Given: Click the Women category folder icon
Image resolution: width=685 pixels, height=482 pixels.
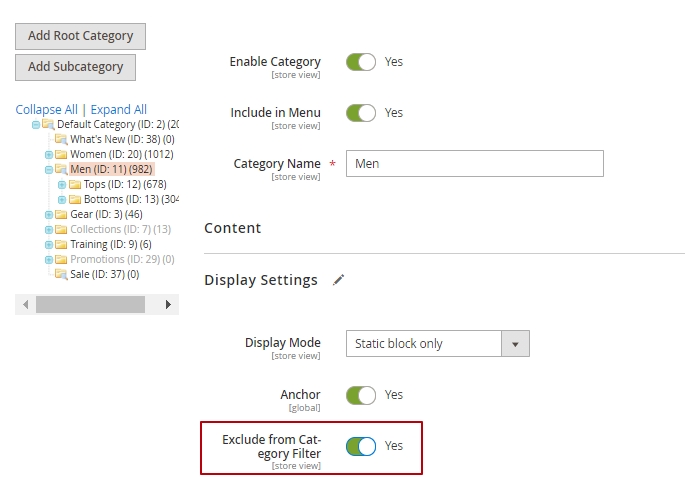Looking at the screenshot, I should click(61, 155).
